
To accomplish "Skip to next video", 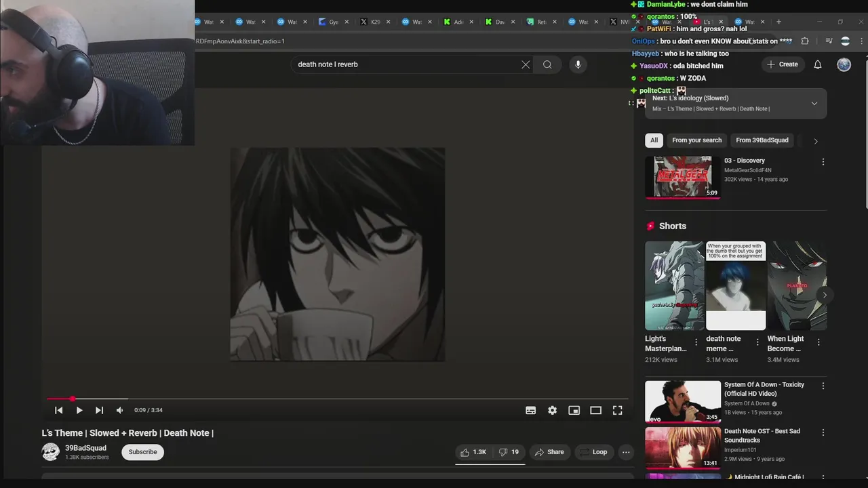I will [99, 410].
